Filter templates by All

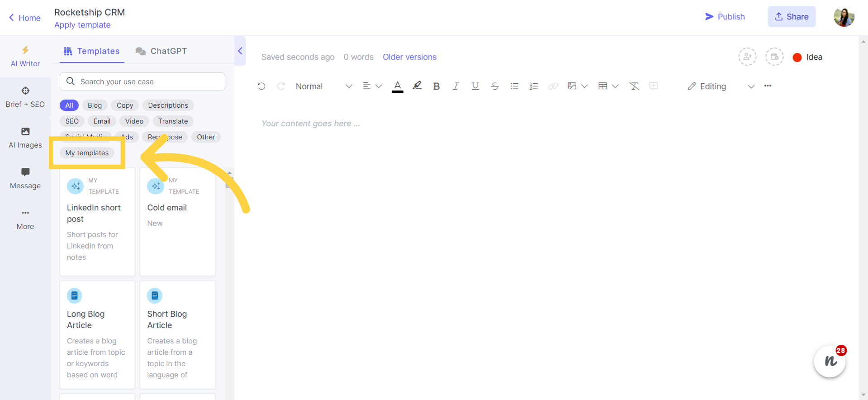click(69, 105)
